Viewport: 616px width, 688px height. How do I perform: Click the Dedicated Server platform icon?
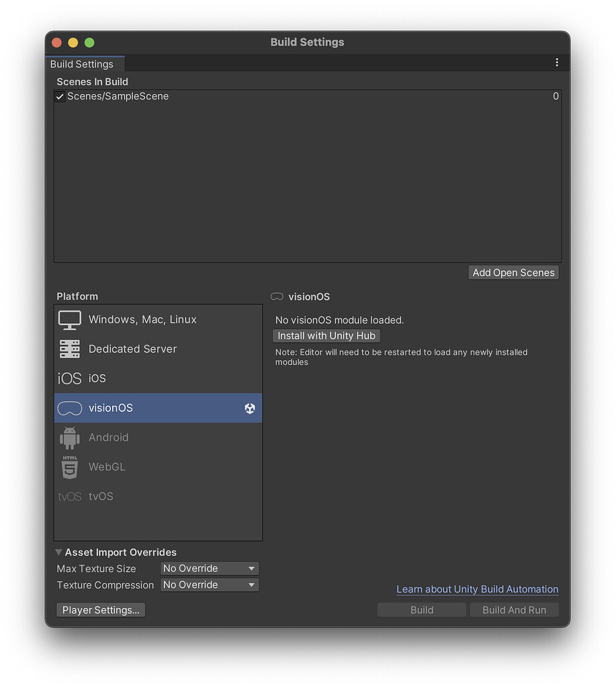(x=69, y=349)
